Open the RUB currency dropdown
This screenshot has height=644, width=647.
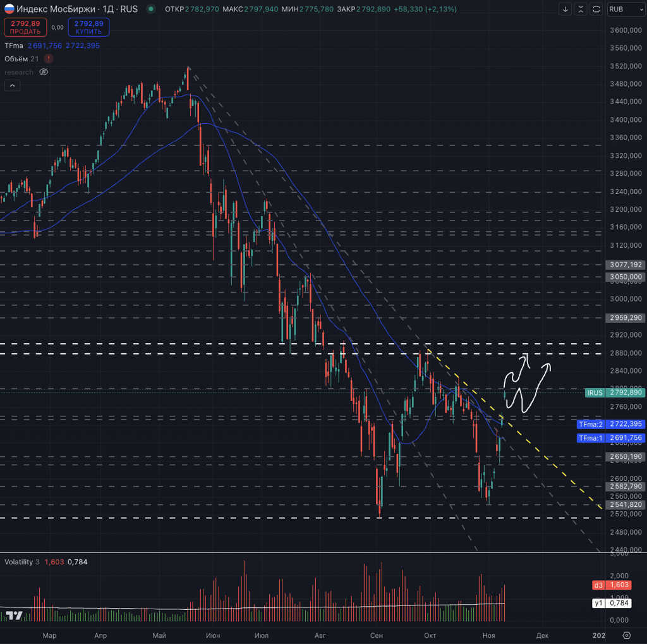(625, 9)
